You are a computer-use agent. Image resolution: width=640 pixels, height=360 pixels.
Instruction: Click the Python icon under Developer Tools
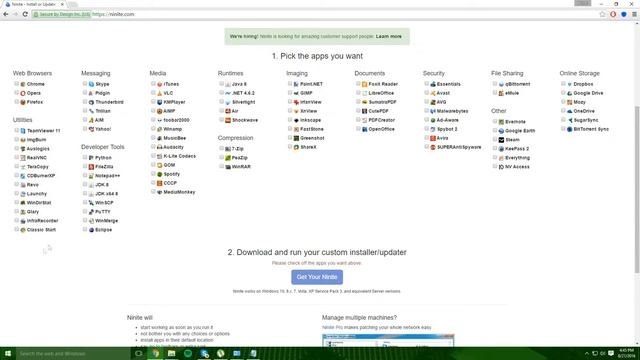click(91, 158)
